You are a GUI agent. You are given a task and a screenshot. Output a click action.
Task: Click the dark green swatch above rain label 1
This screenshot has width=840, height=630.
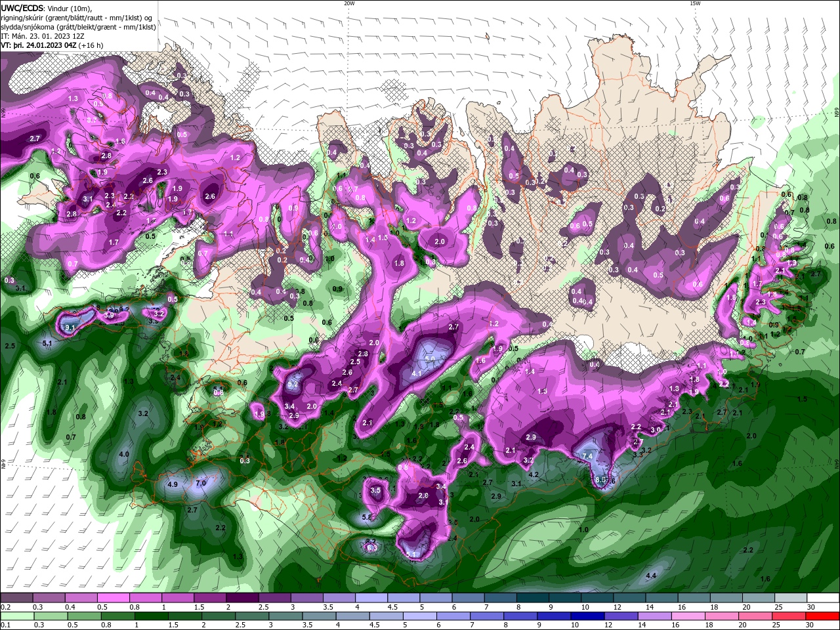pyautogui.click(x=151, y=616)
